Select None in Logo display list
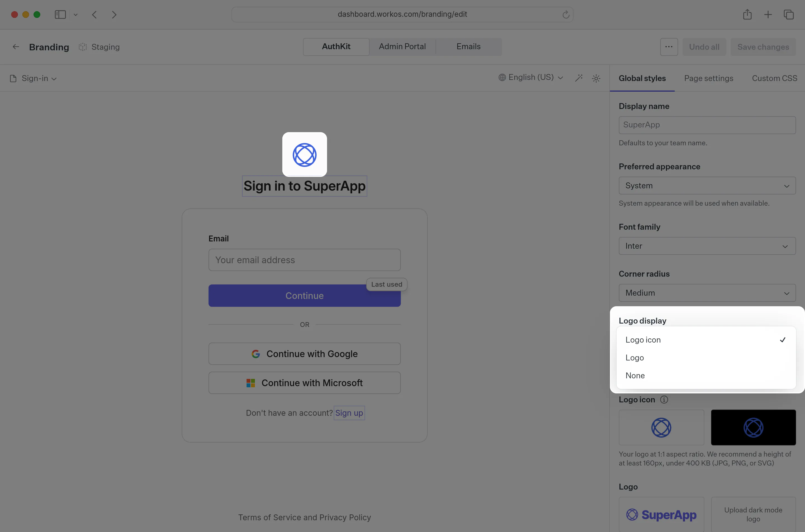 tap(706, 376)
